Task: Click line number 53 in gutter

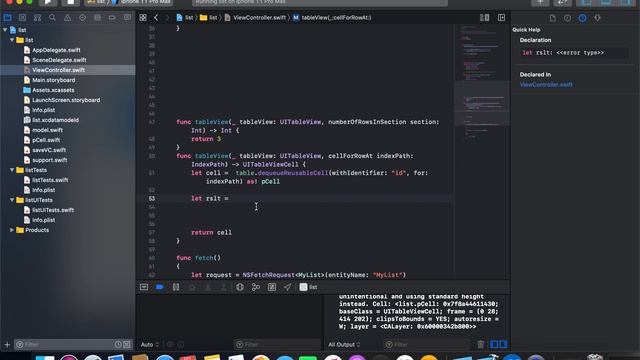Action: 152,198
